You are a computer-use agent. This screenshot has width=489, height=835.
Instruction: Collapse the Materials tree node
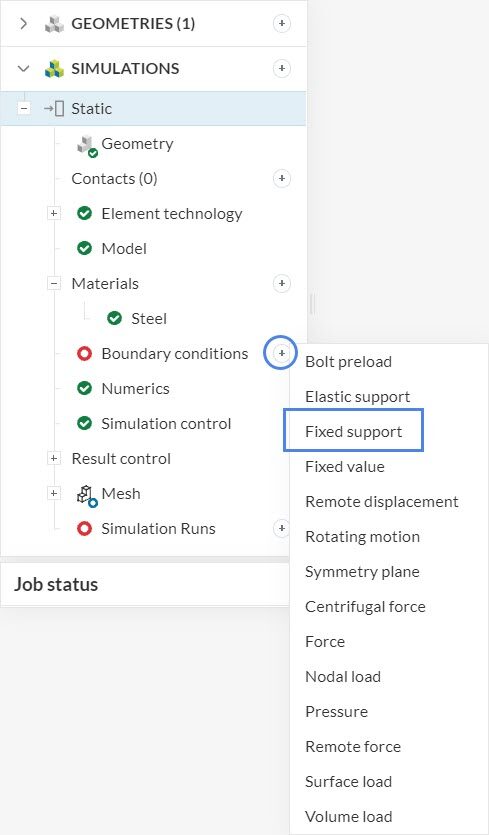tap(53, 283)
